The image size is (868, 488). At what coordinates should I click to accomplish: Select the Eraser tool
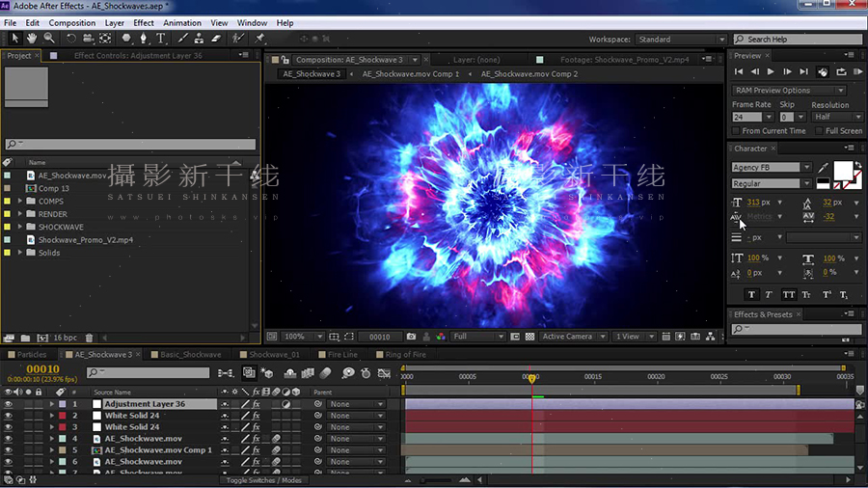pos(216,39)
